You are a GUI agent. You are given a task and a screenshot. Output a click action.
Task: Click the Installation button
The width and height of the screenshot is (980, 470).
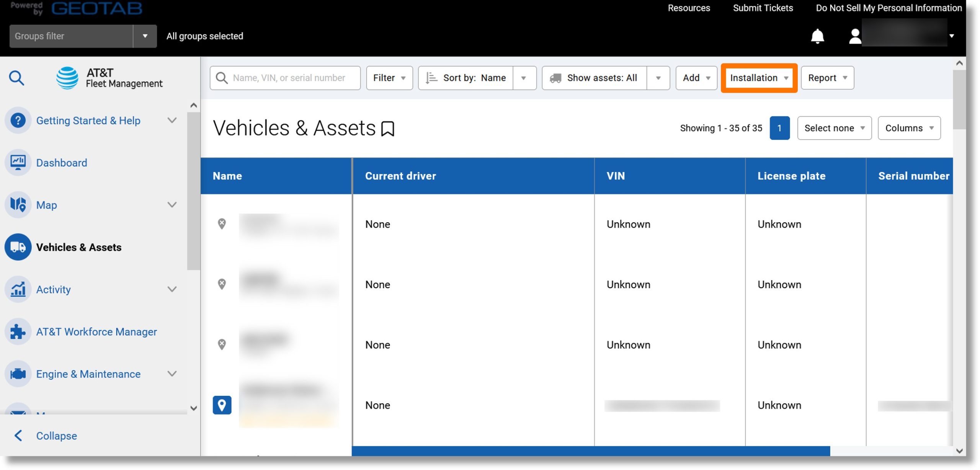[759, 77]
